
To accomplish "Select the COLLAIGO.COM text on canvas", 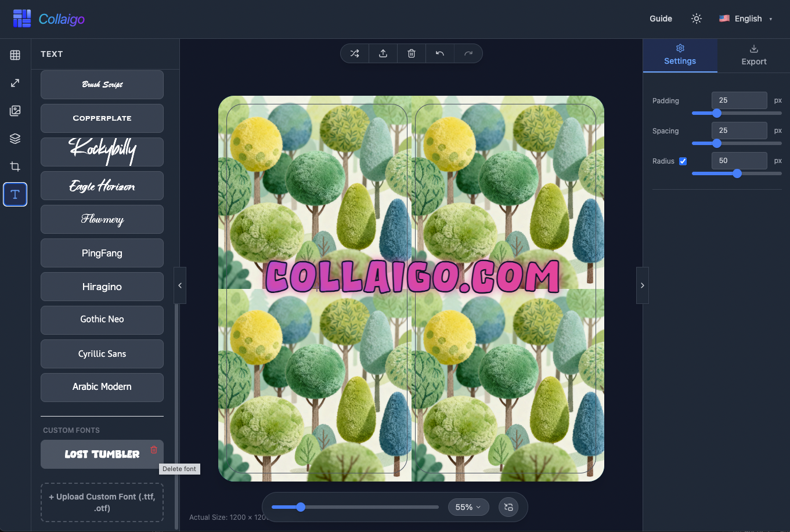I will coord(412,276).
